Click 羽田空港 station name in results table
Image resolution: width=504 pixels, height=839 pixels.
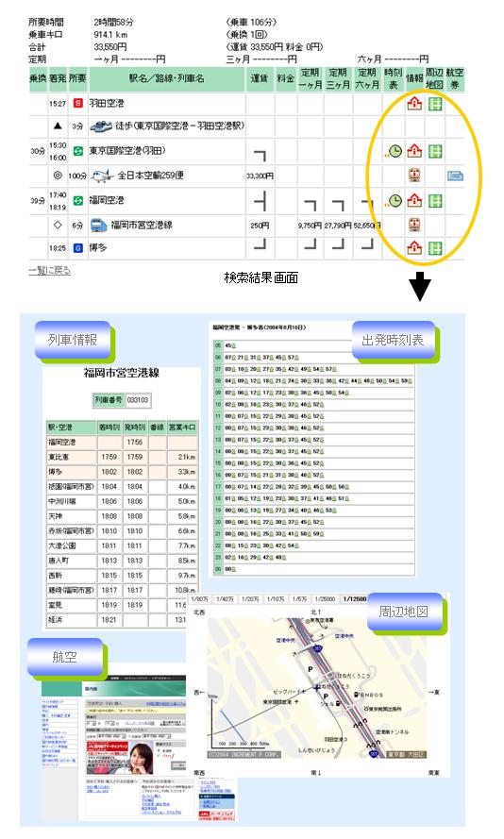pyautogui.click(x=107, y=103)
